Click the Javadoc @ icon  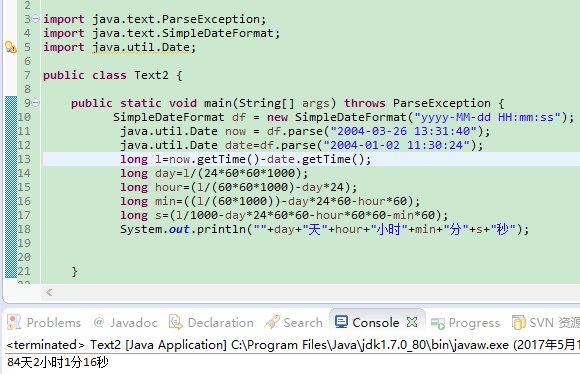click(x=99, y=322)
